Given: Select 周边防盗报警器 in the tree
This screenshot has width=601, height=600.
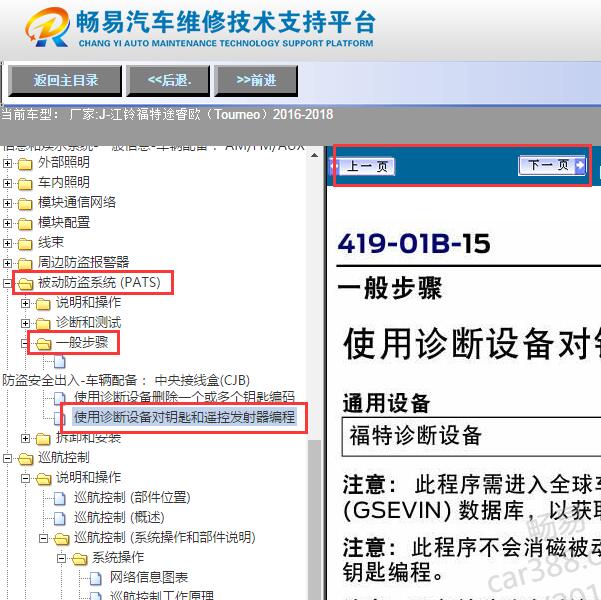Looking at the screenshot, I should [x=83, y=262].
